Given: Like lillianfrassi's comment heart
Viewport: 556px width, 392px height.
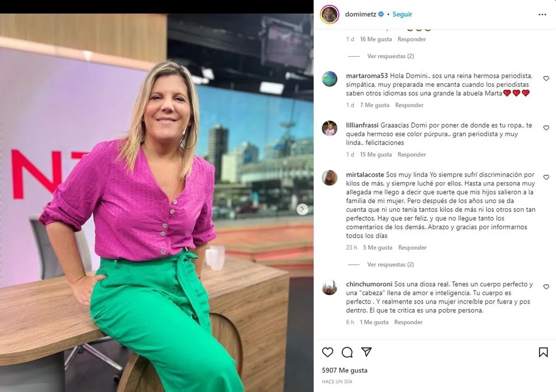Looking at the screenshot, I should coord(546,128).
